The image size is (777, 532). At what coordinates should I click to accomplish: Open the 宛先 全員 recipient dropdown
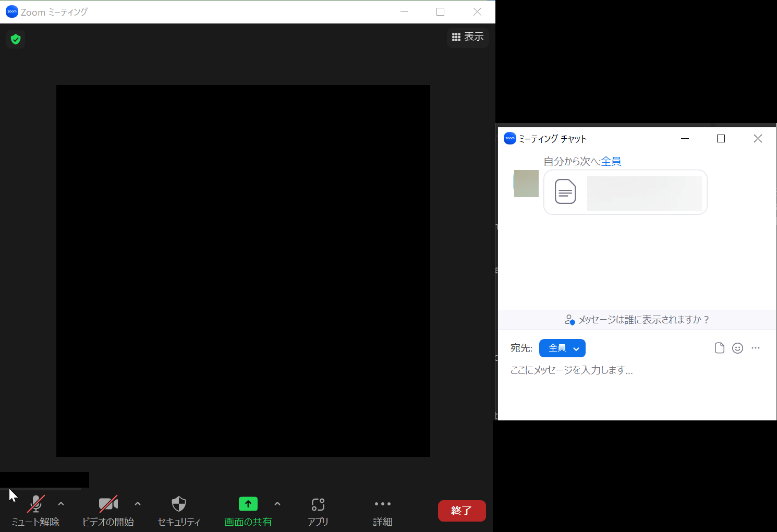click(x=562, y=348)
